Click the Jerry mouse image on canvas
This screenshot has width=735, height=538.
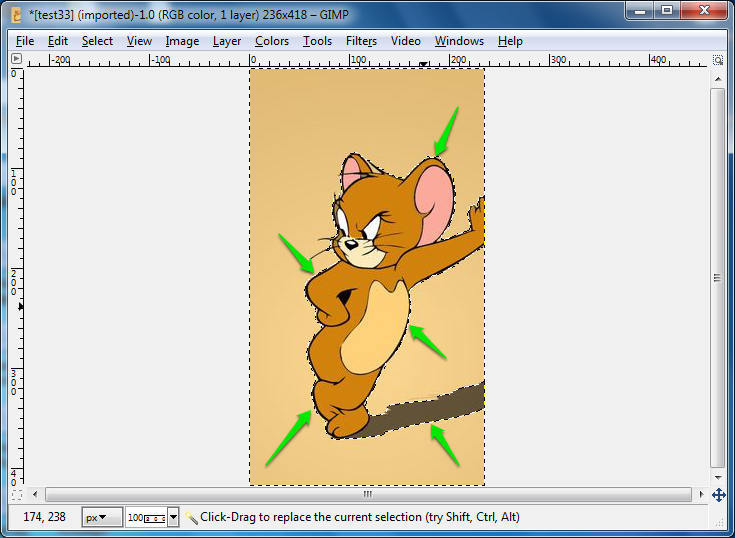[367, 277]
